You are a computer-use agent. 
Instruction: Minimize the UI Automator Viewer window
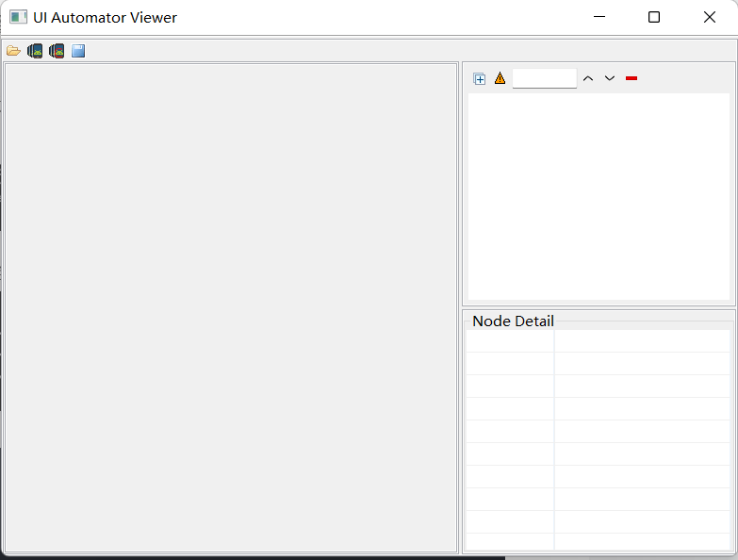tap(599, 17)
